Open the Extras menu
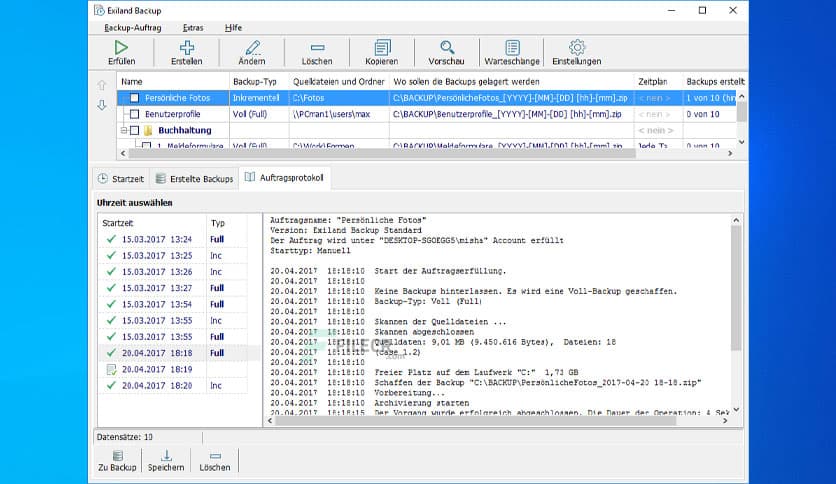Viewport: 836px width, 484px height. click(193, 28)
